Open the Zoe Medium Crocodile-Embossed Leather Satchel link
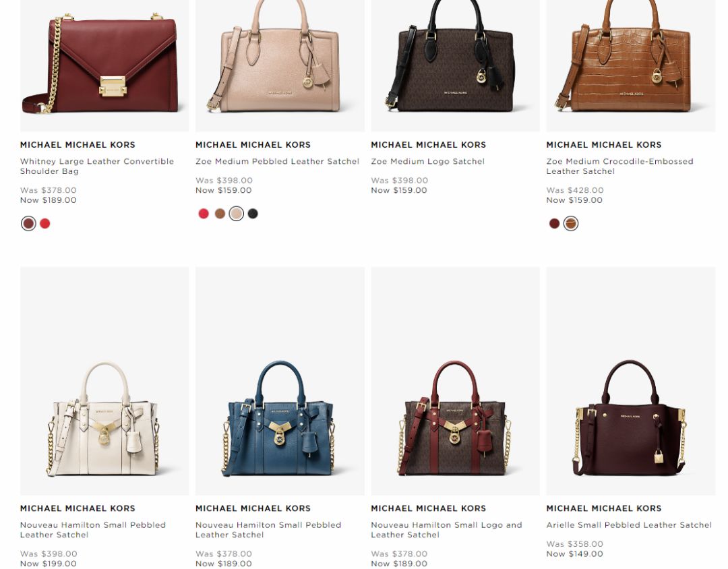 pyautogui.click(x=619, y=167)
